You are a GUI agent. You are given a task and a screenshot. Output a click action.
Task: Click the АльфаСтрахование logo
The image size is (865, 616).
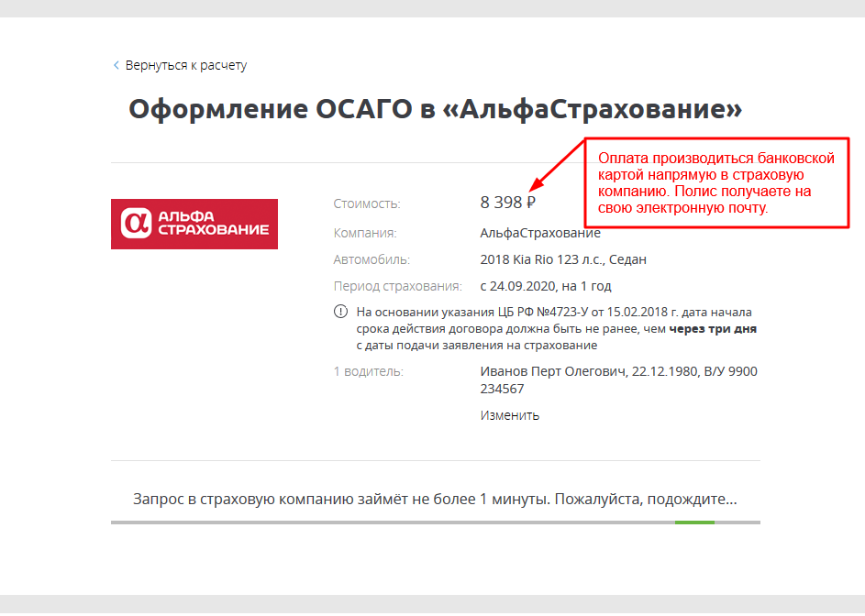[x=194, y=224]
